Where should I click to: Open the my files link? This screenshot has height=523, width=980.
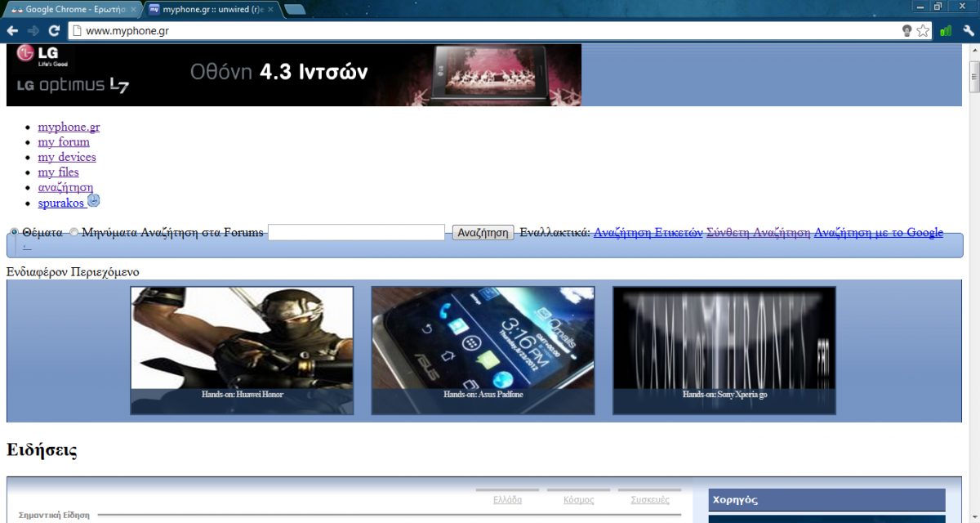58,172
